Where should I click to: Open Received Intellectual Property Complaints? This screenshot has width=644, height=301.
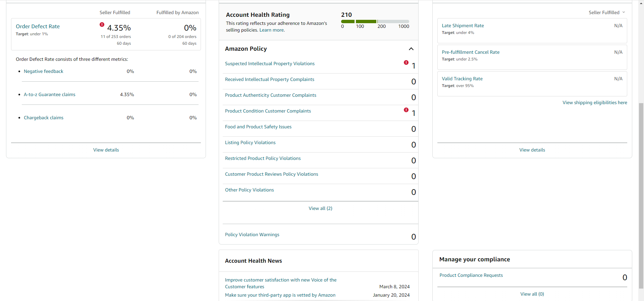pyautogui.click(x=270, y=79)
